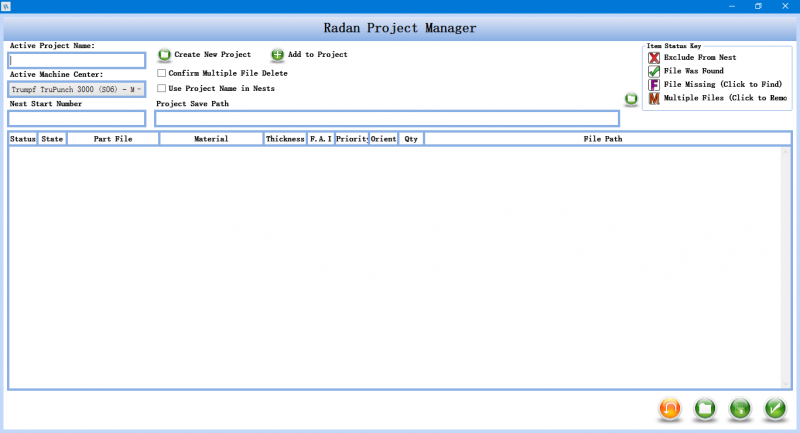Sort by the Material column header
The height and width of the screenshot is (433, 800).
210,139
